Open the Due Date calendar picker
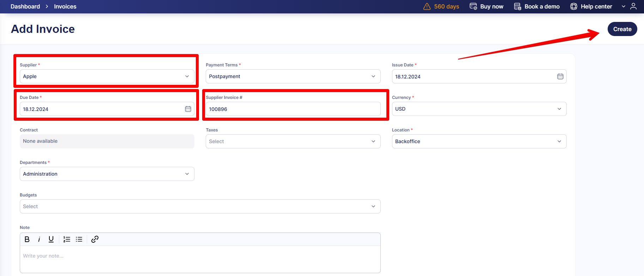 pyautogui.click(x=188, y=109)
